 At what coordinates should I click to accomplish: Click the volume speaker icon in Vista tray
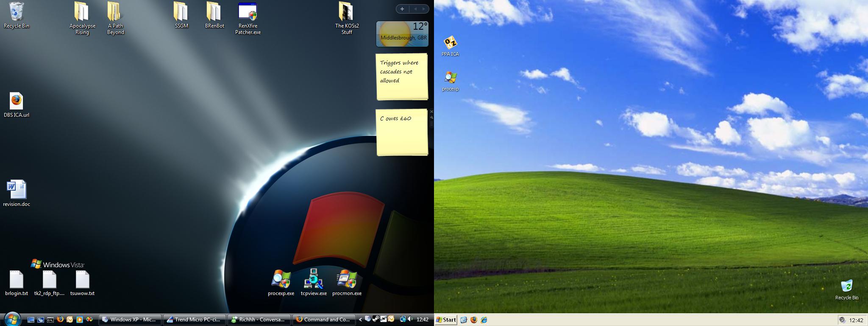pos(410,319)
